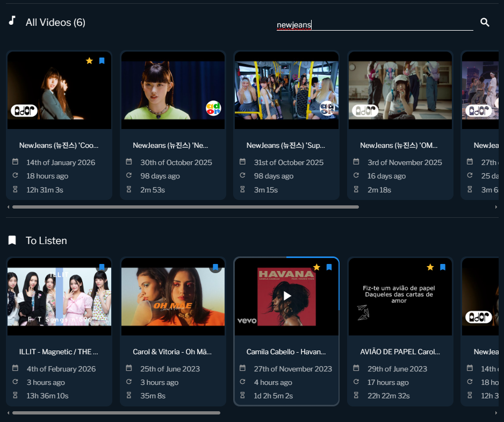Click the title Camila Cabello - Havan...
504x422 pixels.
[286, 352]
